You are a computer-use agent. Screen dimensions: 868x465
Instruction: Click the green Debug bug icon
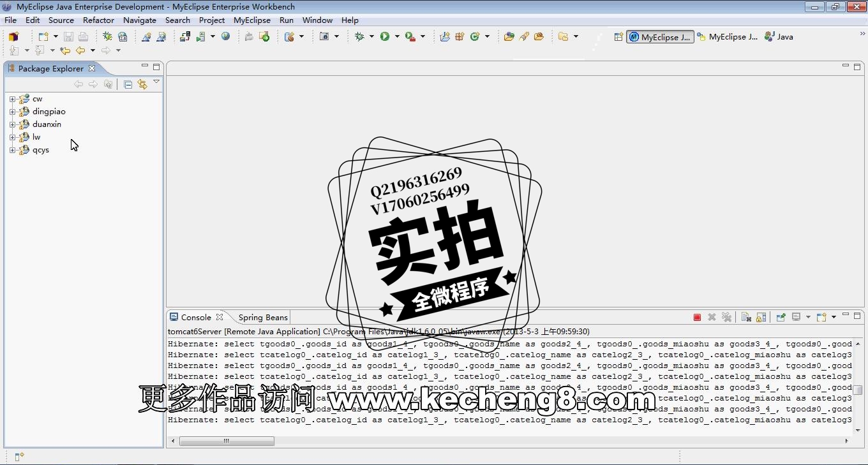(360, 36)
